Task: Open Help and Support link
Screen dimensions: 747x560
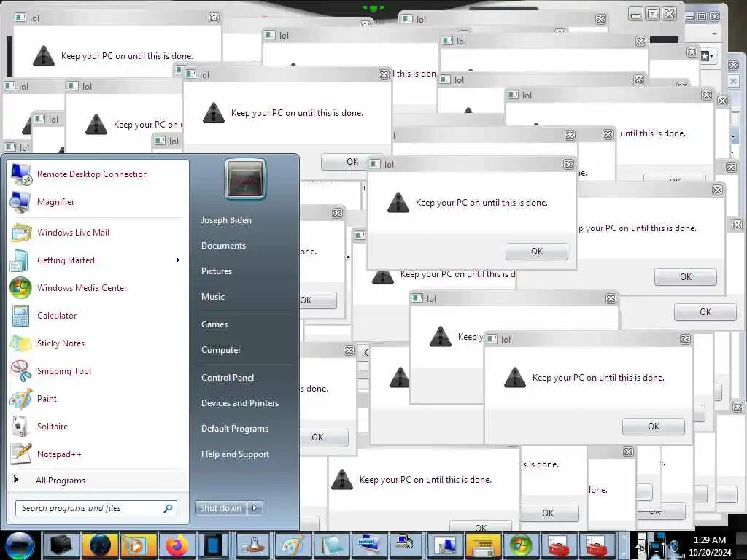Action: [x=235, y=454]
